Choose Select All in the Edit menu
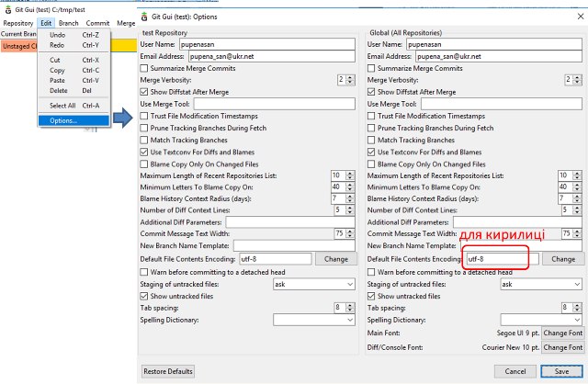The image size is (588, 384). [x=62, y=106]
